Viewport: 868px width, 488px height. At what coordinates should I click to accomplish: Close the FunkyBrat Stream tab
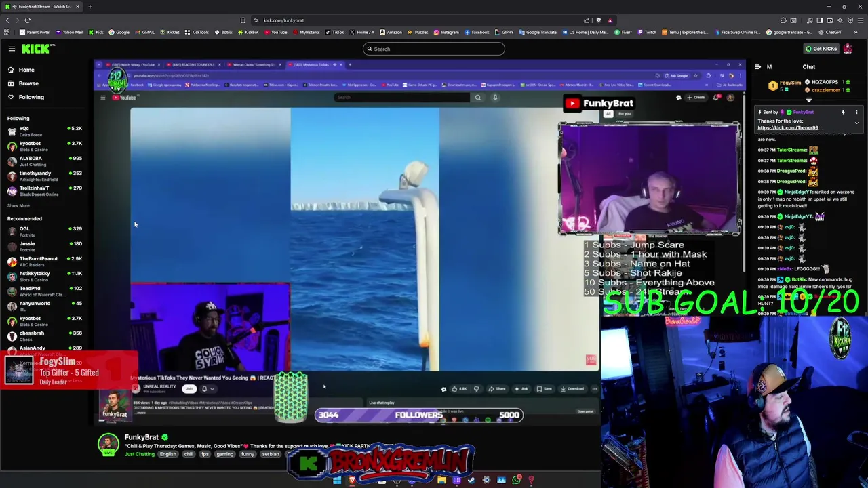[77, 7]
